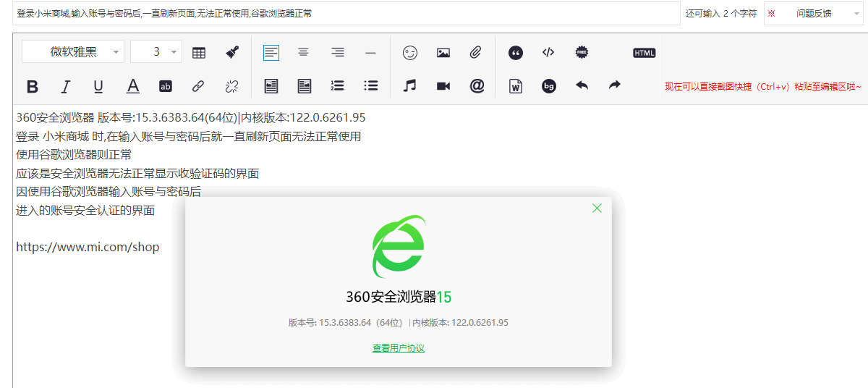This screenshot has height=388, width=868.
Task: Attach a file with the paperclip icon
Action: (476, 52)
